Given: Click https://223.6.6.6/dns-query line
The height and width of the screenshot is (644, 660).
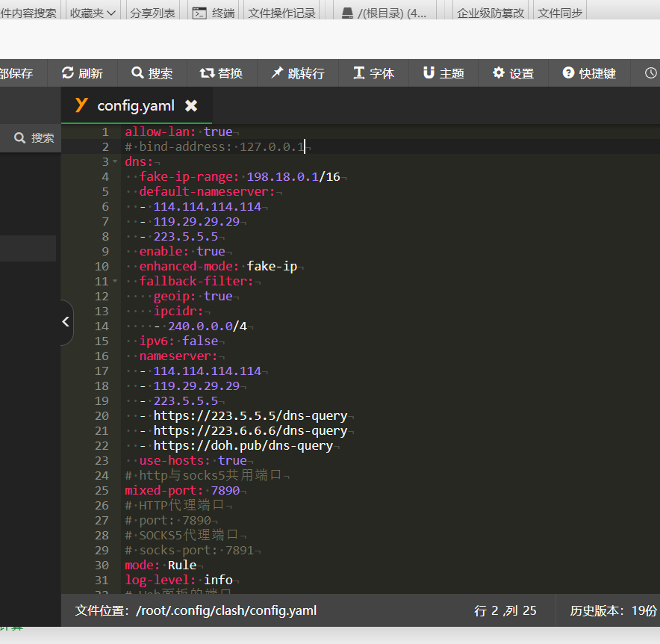Looking at the screenshot, I should click(x=250, y=430).
